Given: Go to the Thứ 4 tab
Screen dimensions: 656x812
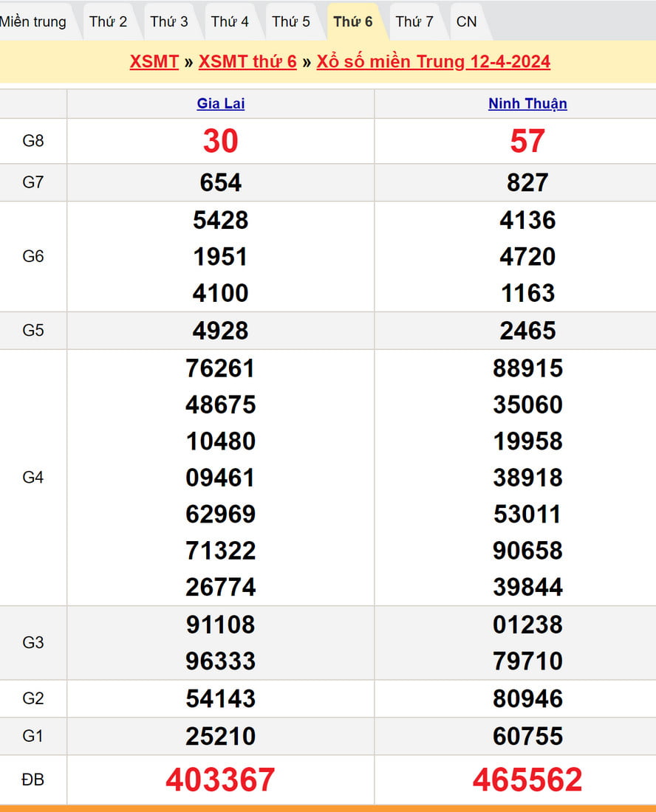Looking at the screenshot, I should coord(230,21).
